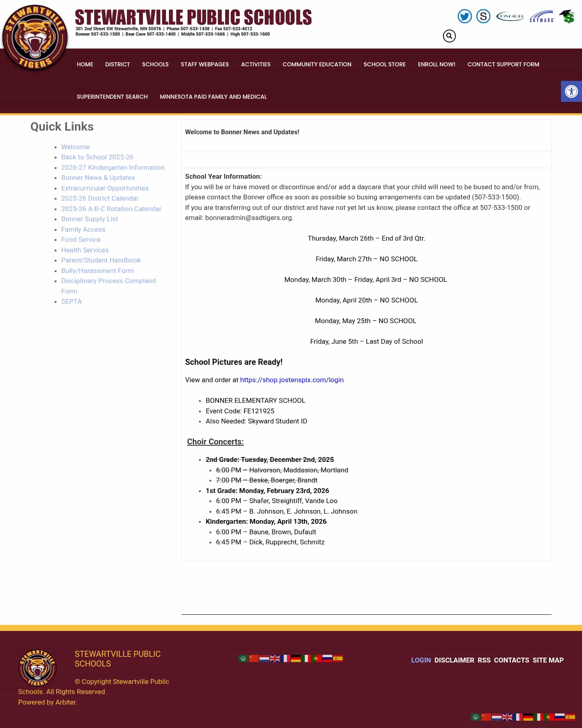Open Back to School 2025-26 link

click(97, 157)
